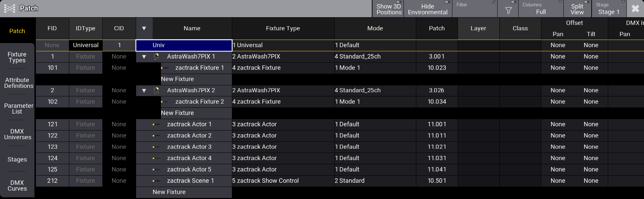The image size is (644, 199).
Task: Click the bottom New Fixture row
Action: tap(184, 192)
